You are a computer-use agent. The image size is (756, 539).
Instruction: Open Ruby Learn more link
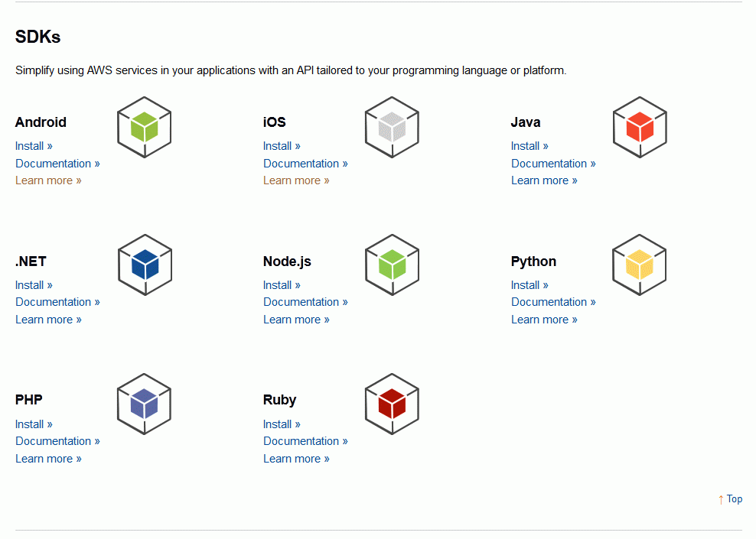click(x=296, y=459)
